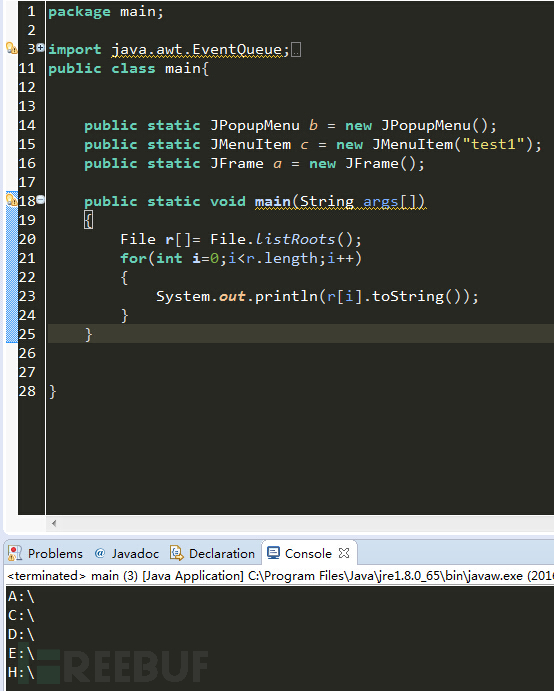Click the highlighted closing brace on line 25
Viewport: 554px width, 691px height.
tap(88, 334)
